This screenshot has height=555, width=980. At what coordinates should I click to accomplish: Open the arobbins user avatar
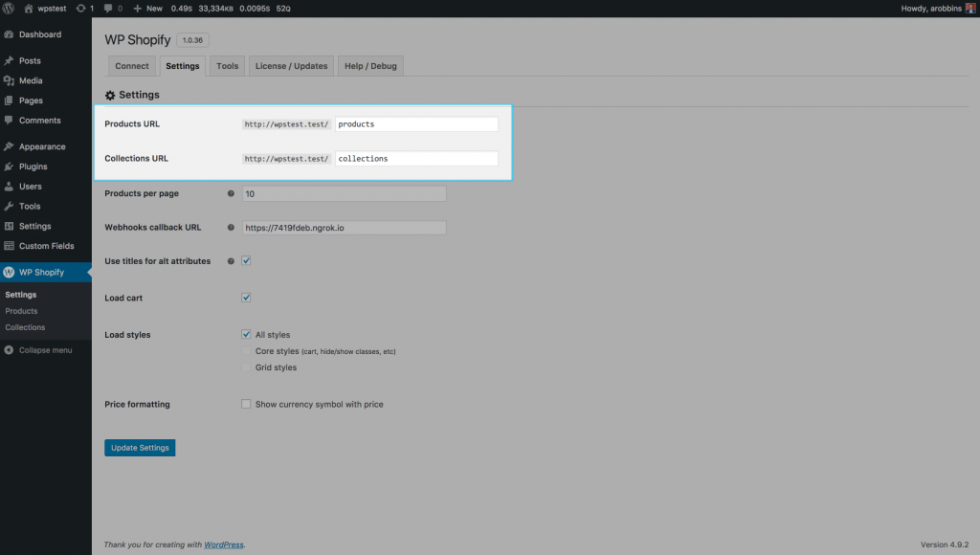[970, 8]
